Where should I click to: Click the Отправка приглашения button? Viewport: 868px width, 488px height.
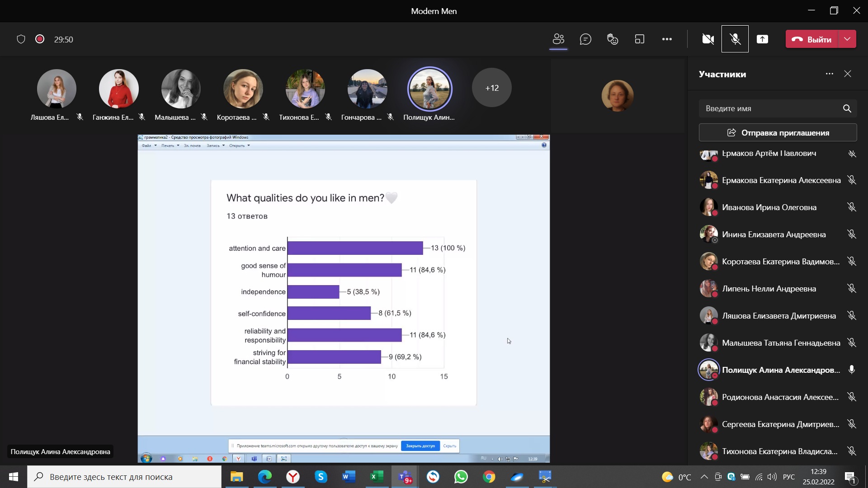[778, 132]
